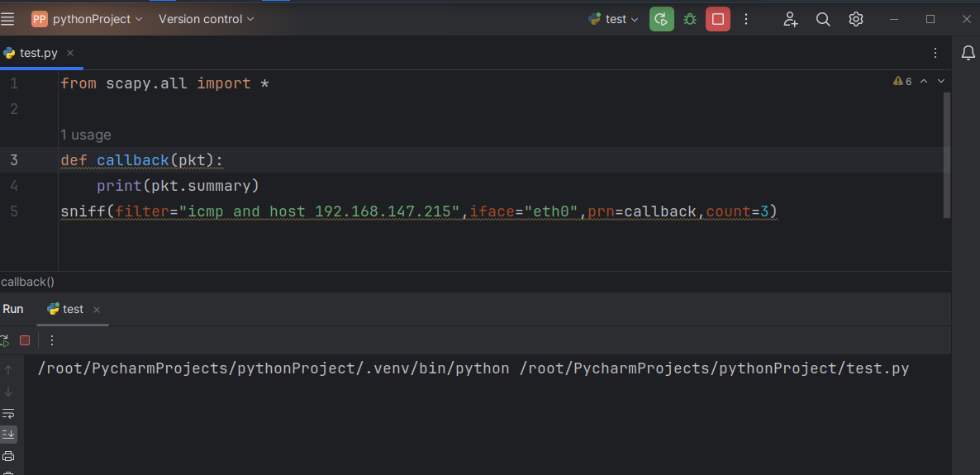Click the print console output icon
Viewport: 980px width, 475px height.
click(8, 456)
